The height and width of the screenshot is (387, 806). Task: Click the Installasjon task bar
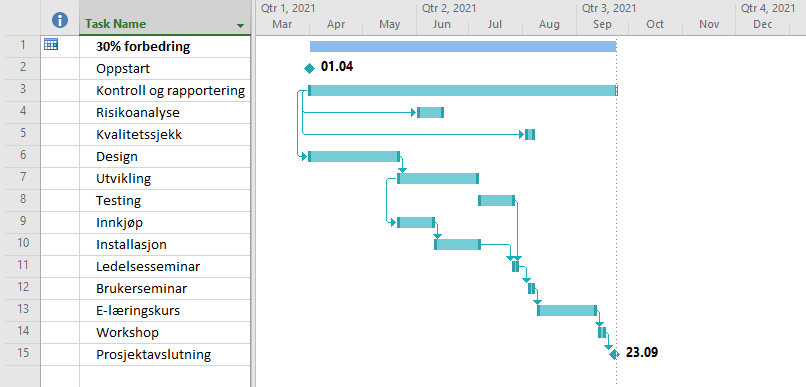point(457,245)
